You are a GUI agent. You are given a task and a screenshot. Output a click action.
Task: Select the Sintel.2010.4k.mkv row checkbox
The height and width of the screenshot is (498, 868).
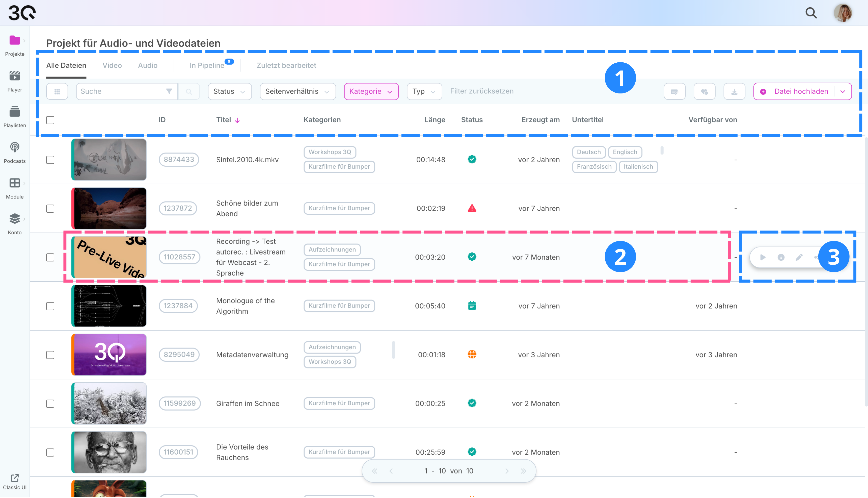pos(50,160)
